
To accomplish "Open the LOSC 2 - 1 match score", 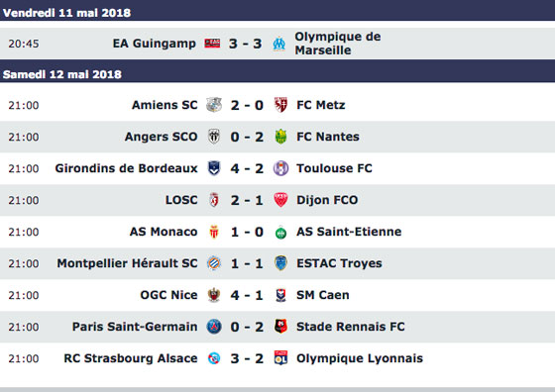I will click(247, 200).
